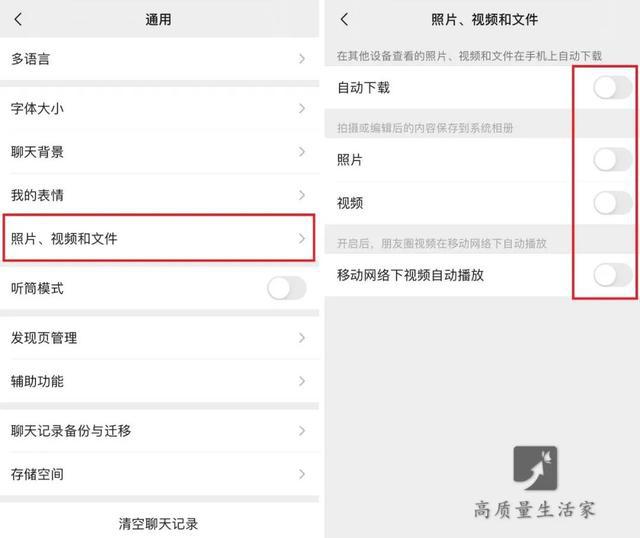Switch on the 视频 save slider
Screen dimensions: 640x538
[613, 203]
